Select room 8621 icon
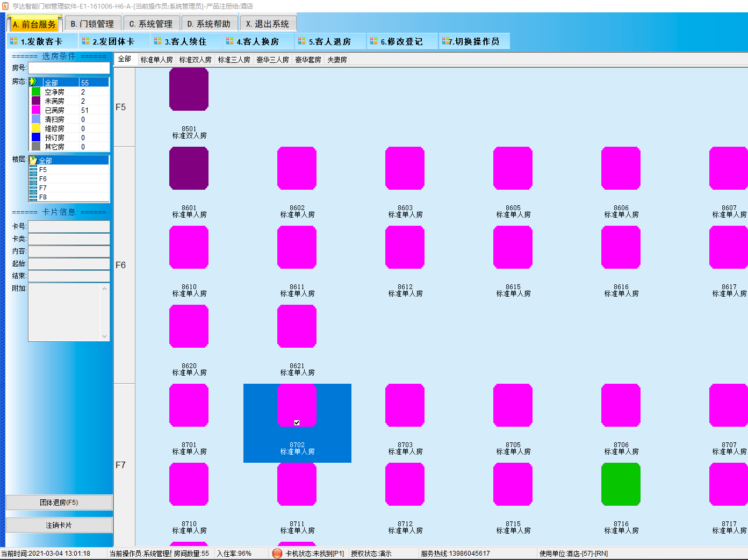748x560 pixels. click(297, 326)
